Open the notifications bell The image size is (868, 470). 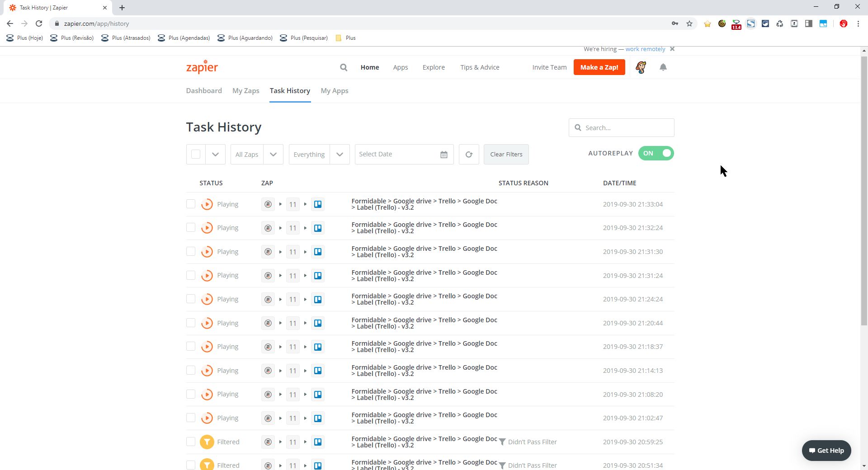(663, 67)
